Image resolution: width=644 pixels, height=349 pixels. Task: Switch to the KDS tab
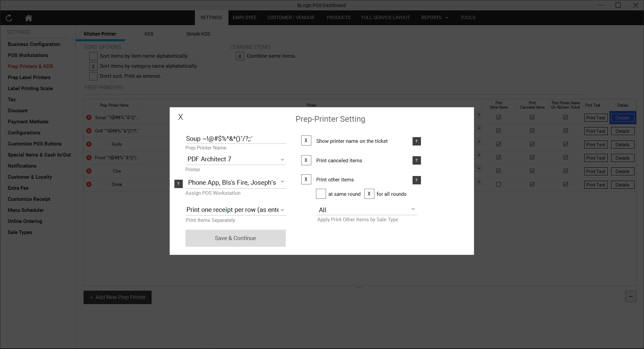pyautogui.click(x=149, y=34)
